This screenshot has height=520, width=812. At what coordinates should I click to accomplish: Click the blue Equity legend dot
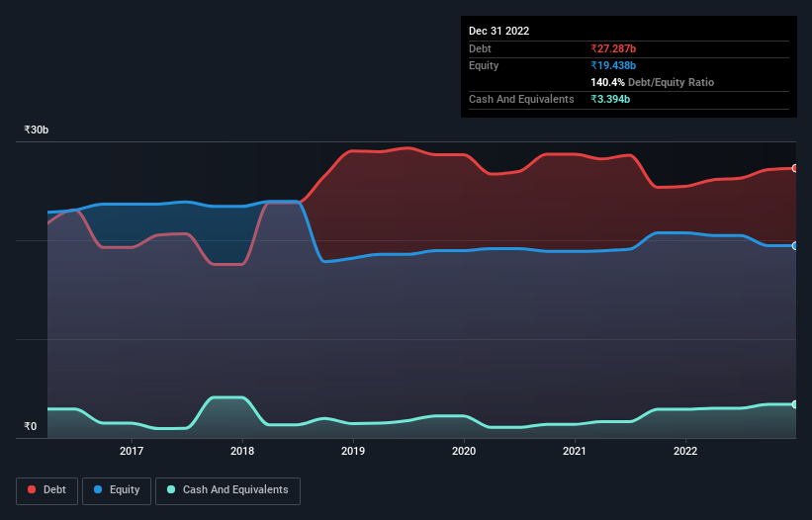pos(98,489)
